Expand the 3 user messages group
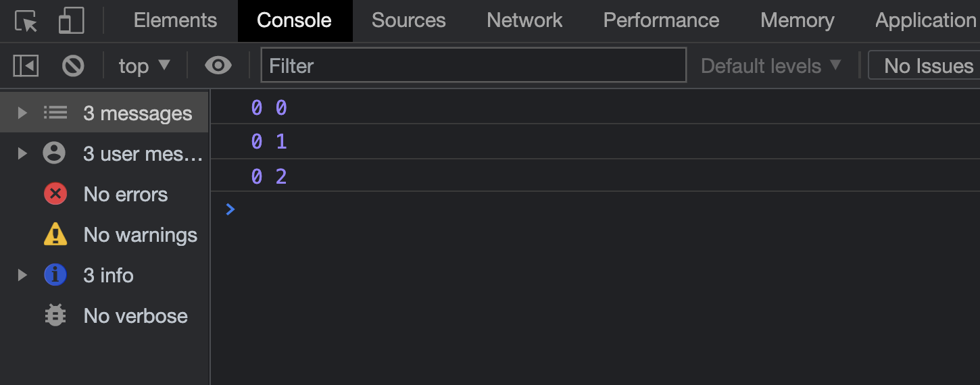This screenshot has height=385, width=980. click(x=22, y=154)
